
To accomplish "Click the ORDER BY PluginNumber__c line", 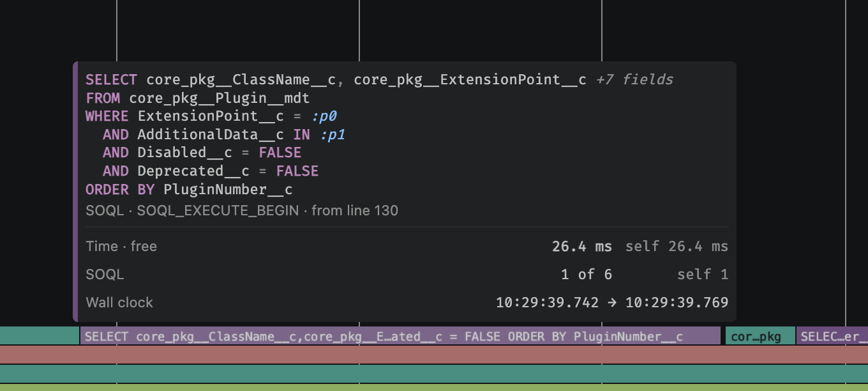I will [x=189, y=190].
